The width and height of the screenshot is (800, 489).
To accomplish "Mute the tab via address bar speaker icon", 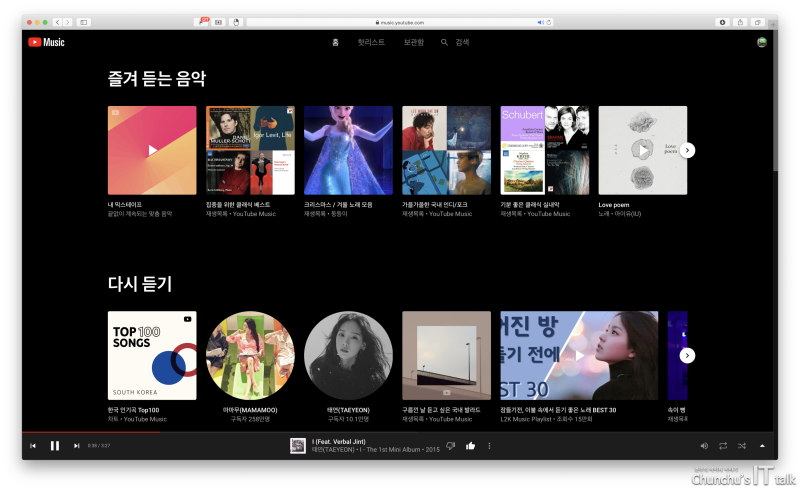I will tap(540, 22).
